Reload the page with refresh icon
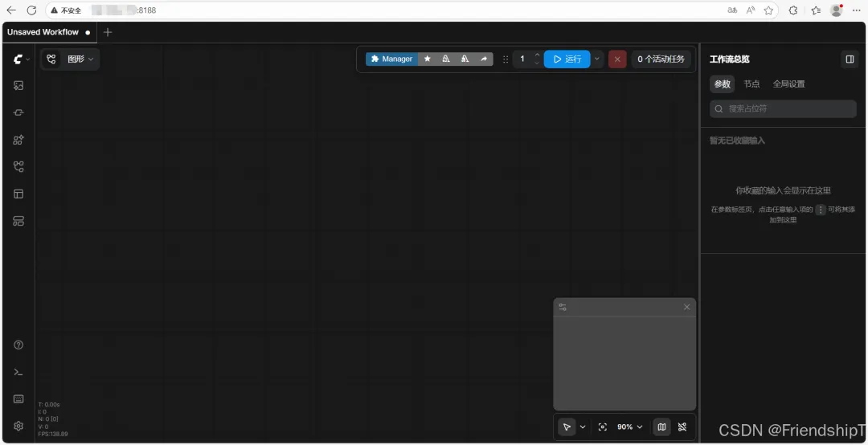 click(31, 10)
